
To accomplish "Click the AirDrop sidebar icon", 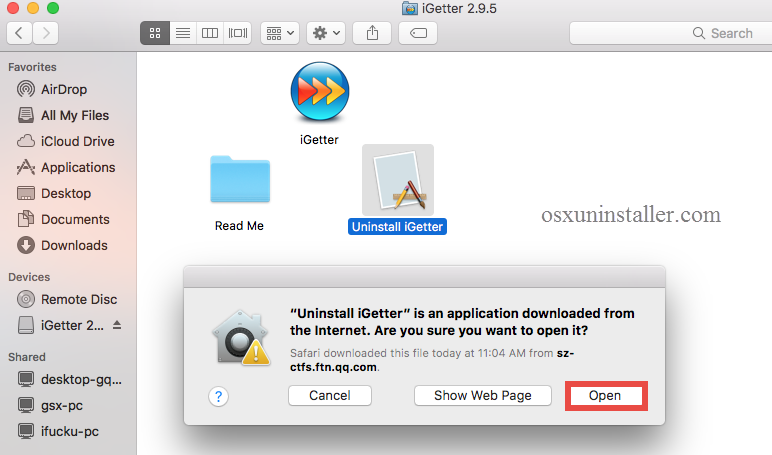I will (x=26, y=89).
